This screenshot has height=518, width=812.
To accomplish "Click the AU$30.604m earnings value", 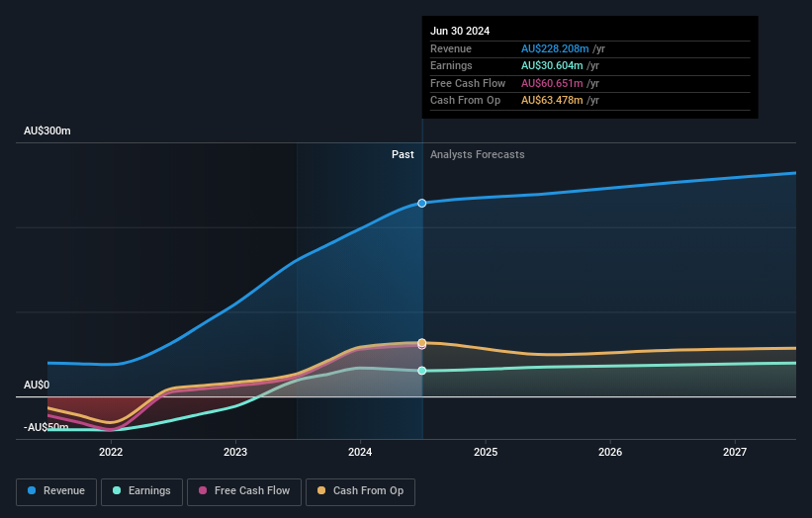I will point(552,65).
